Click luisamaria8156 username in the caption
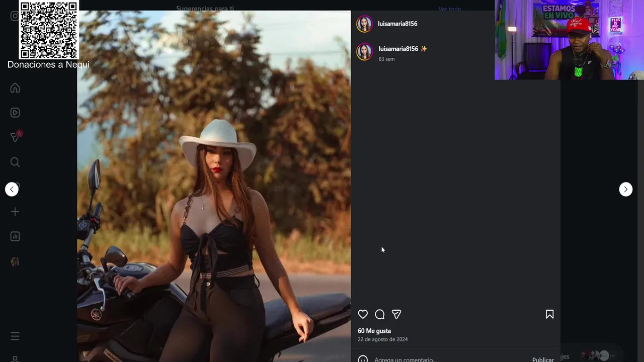This screenshot has height=362, width=644. pyautogui.click(x=398, y=49)
